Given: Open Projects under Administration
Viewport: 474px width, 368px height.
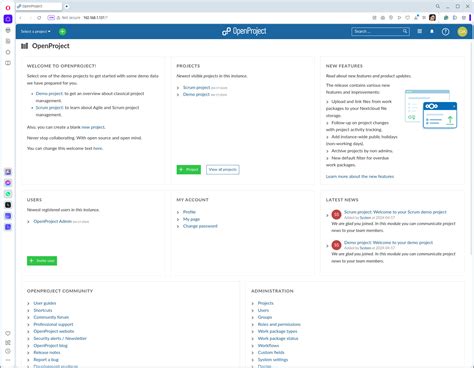Looking at the screenshot, I should (x=265, y=303).
